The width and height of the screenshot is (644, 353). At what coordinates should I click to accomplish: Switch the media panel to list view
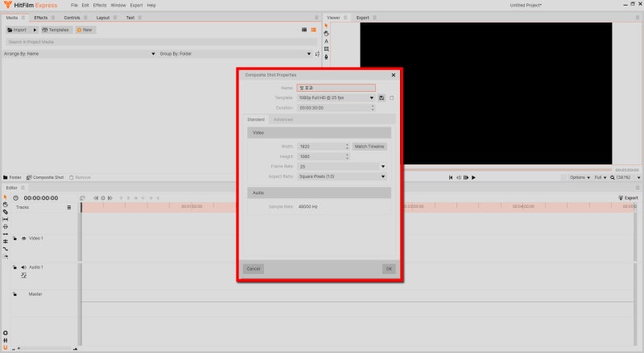point(313,30)
